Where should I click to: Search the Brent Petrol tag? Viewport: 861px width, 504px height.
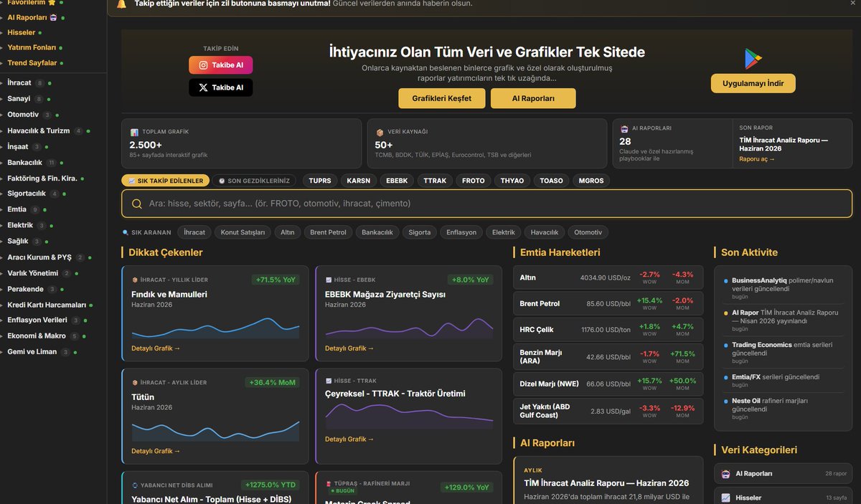pyautogui.click(x=328, y=232)
